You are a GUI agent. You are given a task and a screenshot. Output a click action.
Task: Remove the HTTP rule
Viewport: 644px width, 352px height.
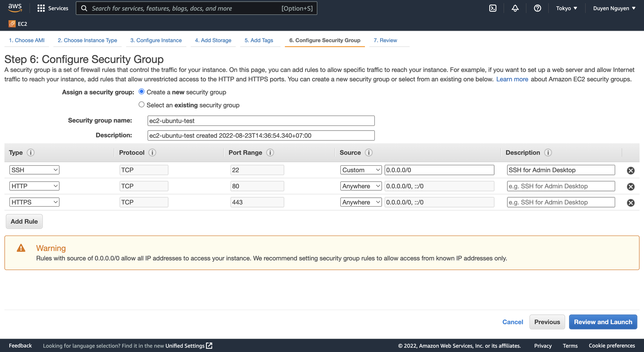[631, 187]
